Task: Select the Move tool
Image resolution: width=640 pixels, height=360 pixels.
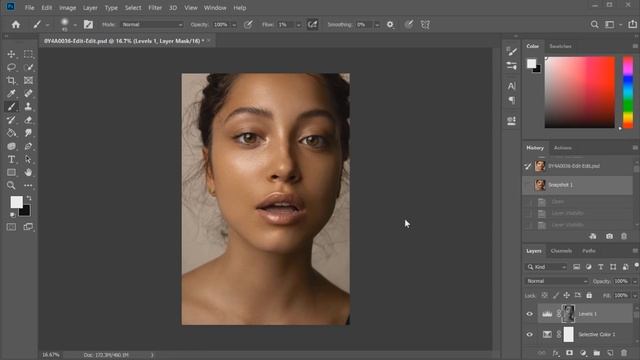Action: pos(11,54)
